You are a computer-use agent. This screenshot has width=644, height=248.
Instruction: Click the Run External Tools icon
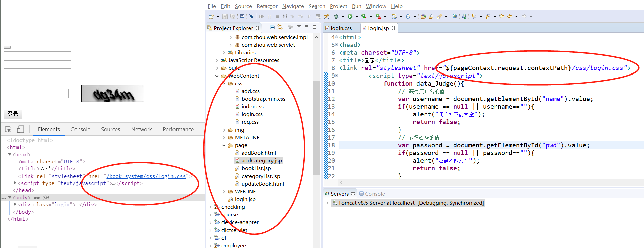click(x=378, y=16)
